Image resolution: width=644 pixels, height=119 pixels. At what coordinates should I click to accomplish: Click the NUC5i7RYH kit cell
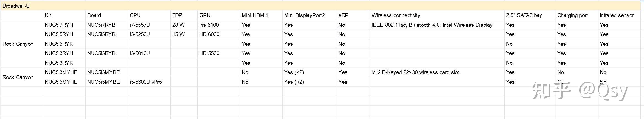pyautogui.click(x=59, y=25)
